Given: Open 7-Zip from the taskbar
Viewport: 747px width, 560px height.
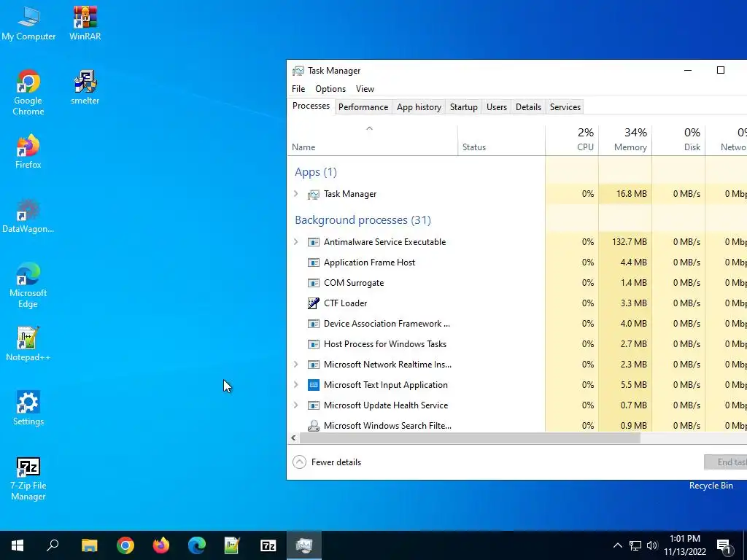Looking at the screenshot, I should coord(268,545).
